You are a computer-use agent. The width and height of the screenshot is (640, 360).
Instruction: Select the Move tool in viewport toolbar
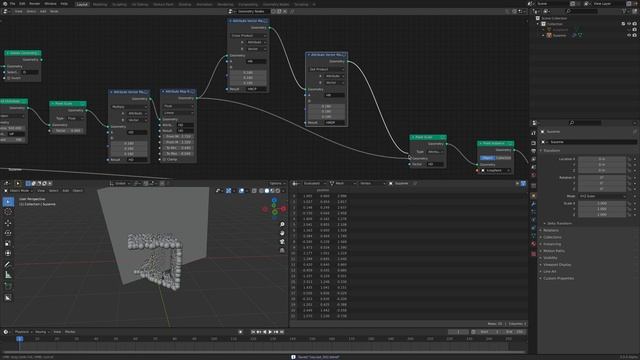(x=8, y=223)
